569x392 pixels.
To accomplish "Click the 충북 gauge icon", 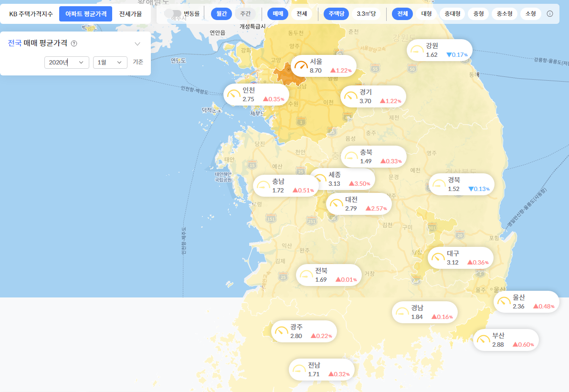I will (x=351, y=157).
